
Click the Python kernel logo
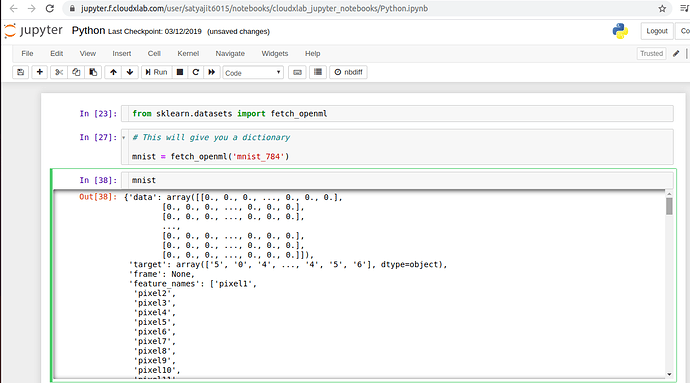[x=620, y=31]
